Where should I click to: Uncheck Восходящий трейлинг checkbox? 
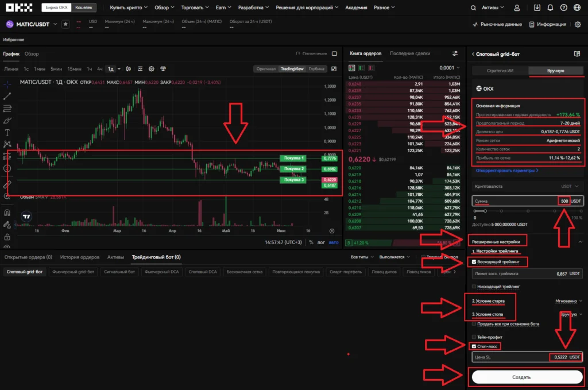click(474, 262)
